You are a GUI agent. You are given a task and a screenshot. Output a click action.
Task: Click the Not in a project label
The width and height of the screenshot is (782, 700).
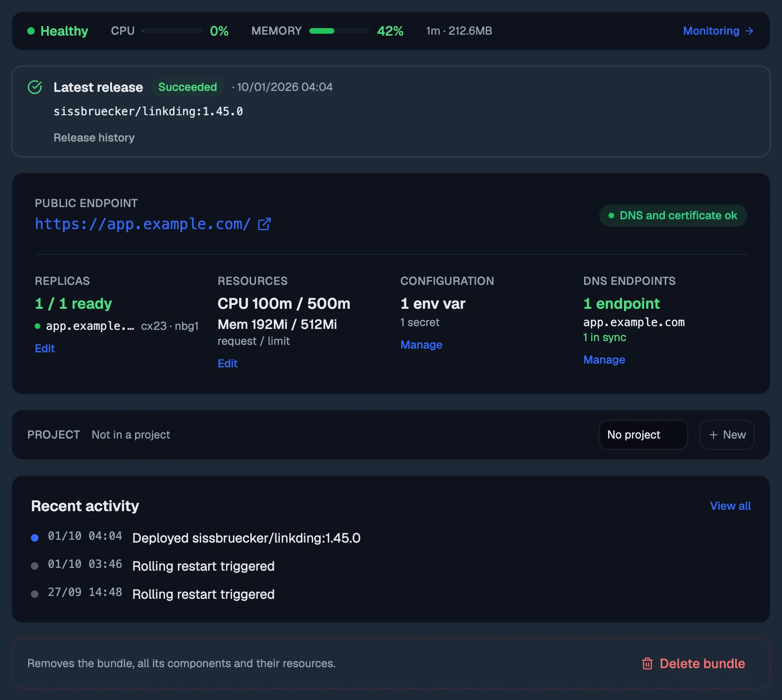pos(131,435)
